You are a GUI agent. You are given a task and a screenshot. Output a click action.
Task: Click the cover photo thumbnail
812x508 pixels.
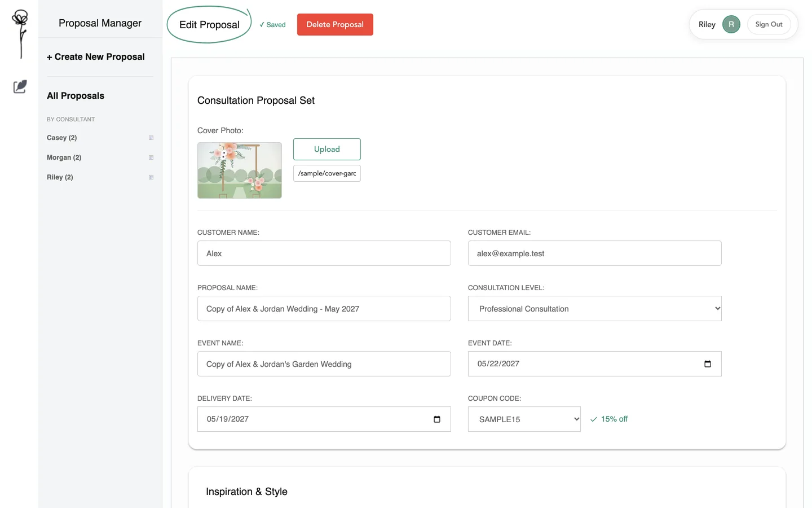point(240,170)
